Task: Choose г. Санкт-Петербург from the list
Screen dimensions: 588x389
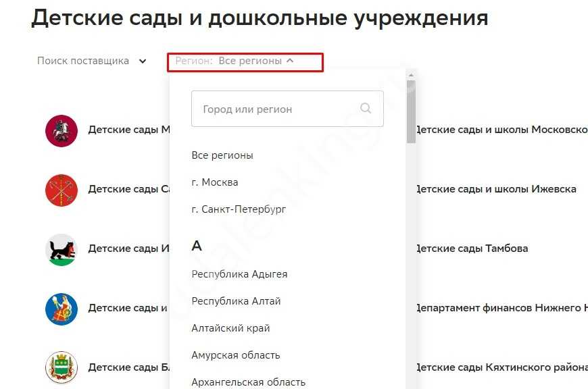Action: coord(239,209)
